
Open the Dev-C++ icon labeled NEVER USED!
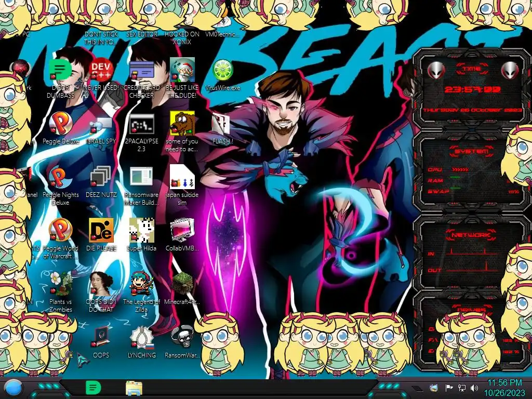pyautogui.click(x=101, y=70)
